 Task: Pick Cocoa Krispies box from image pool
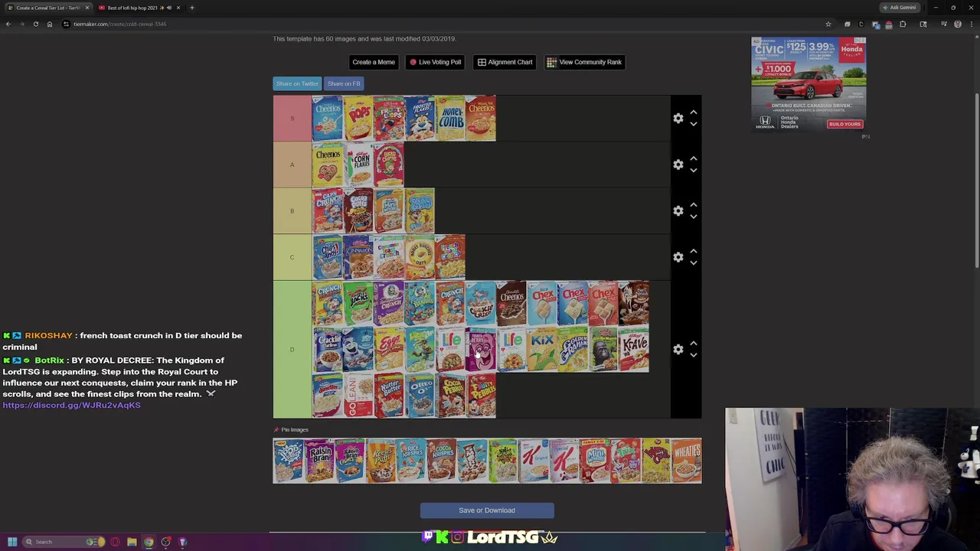coord(442,461)
